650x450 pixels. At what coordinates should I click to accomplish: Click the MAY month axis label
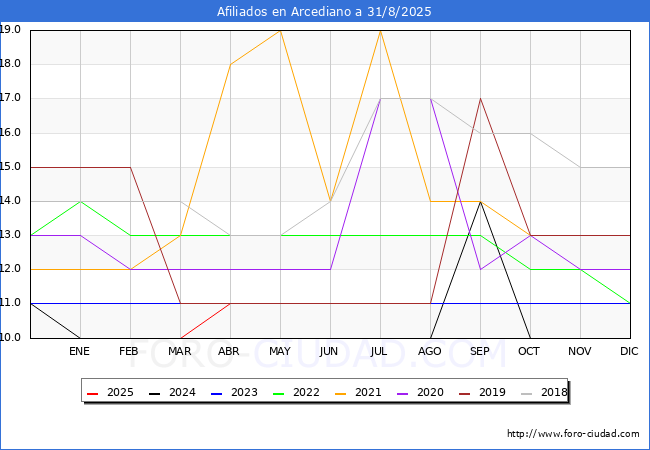coord(280,351)
